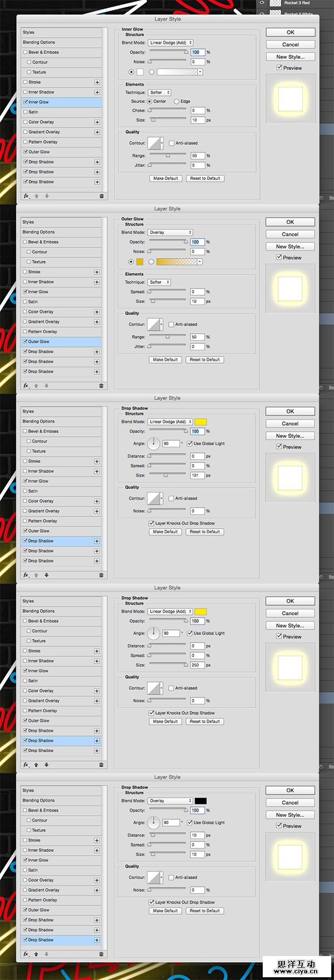Enable Anti-aliased checkbox in the Inner Glow dialog
334x980 pixels.
[x=171, y=143]
